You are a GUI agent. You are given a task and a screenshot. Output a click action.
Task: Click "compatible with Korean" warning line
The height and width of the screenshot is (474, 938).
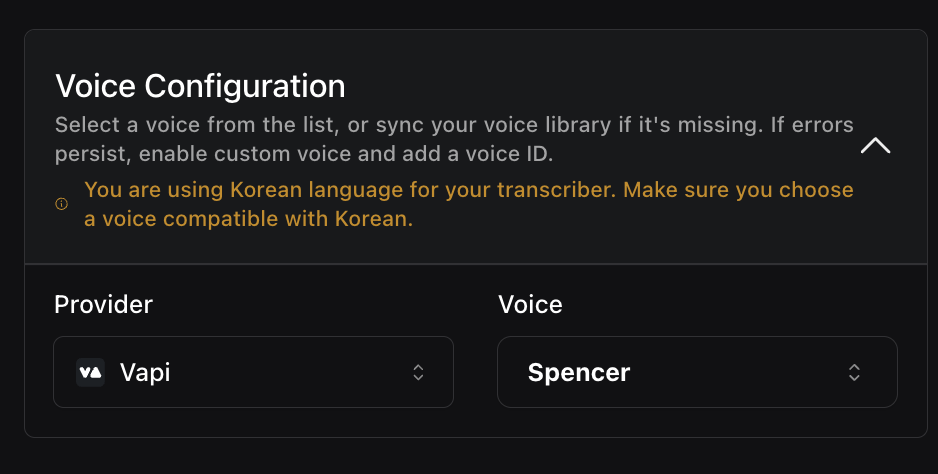pos(248,219)
